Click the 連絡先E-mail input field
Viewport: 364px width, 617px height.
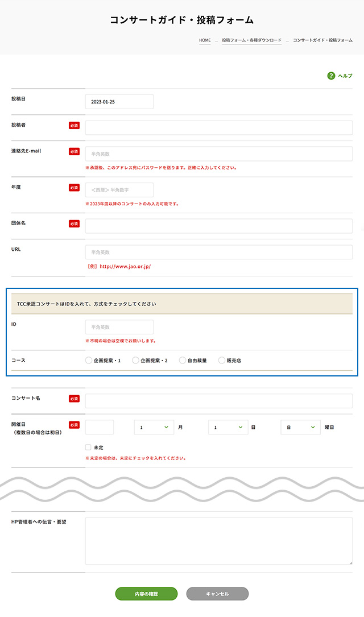click(218, 154)
